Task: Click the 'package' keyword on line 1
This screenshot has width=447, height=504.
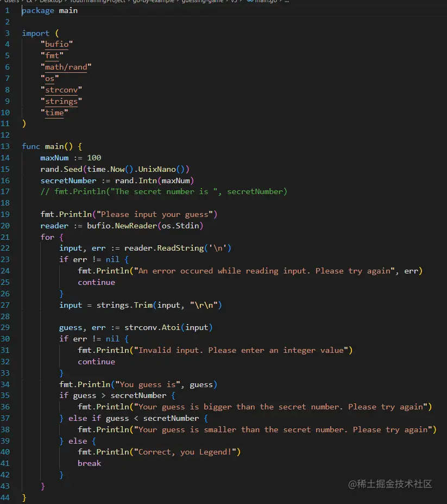Action: [38, 11]
